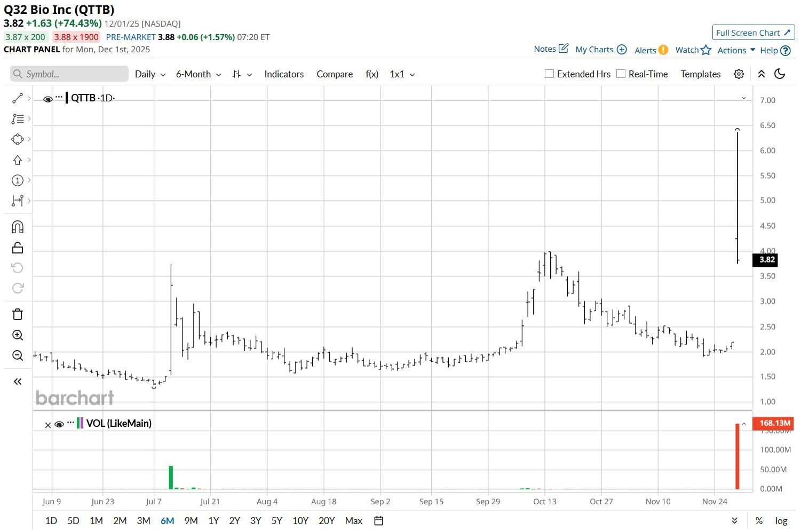Screen dimensions: 801x532
Task: Zoom in on the chart
Action: (17, 335)
